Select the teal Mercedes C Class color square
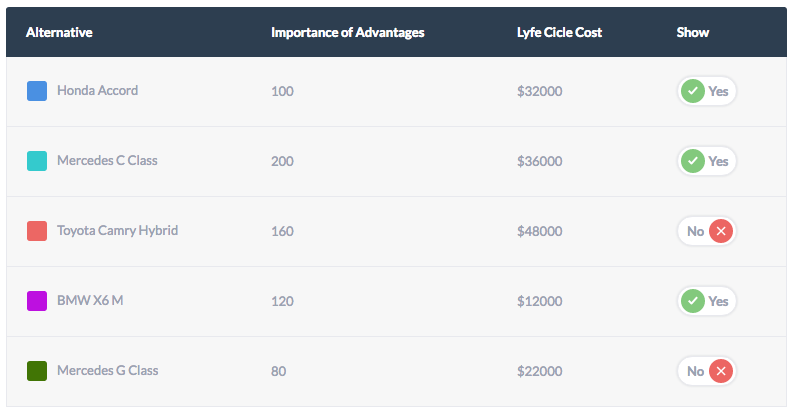This screenshot has width=789, height=407. [x=37, y=161]
